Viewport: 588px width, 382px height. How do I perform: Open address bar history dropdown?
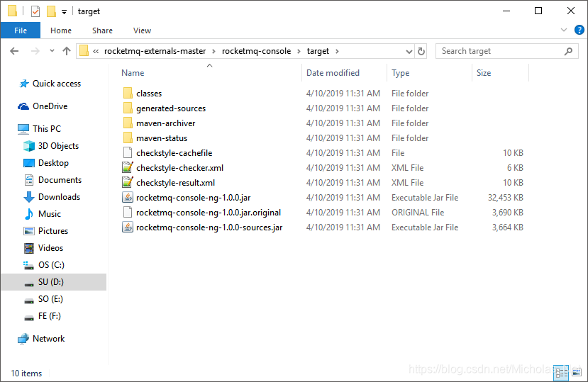409,51
